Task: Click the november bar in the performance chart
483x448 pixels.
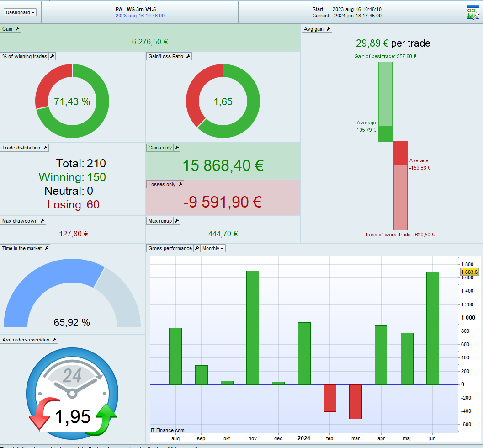Action: coord(253,328)
